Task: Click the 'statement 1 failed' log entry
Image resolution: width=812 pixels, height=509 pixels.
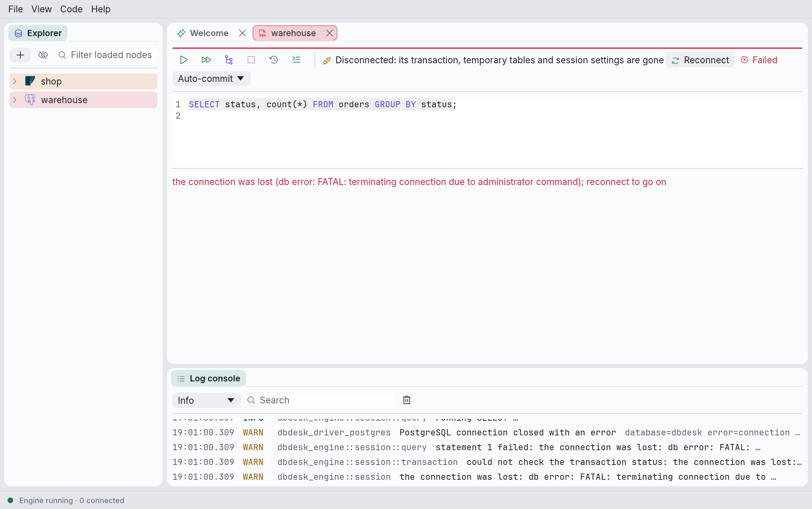Action: [x=487, y=447]
